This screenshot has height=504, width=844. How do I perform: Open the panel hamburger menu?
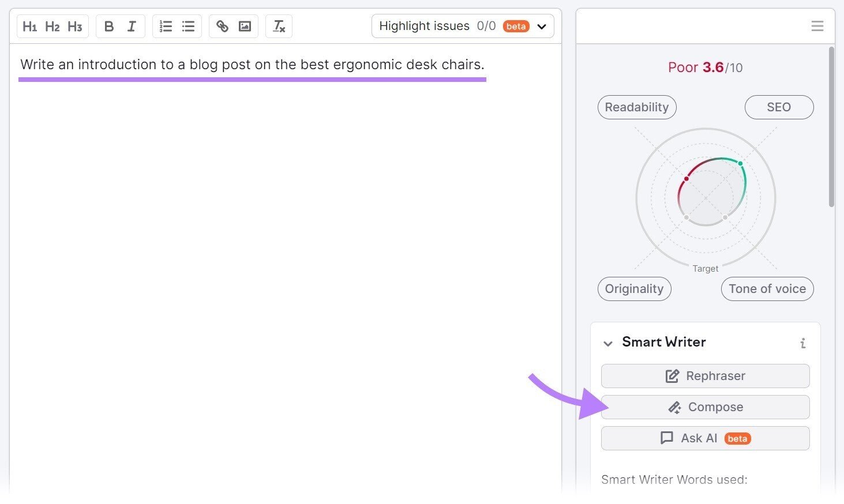coord(817,26)
